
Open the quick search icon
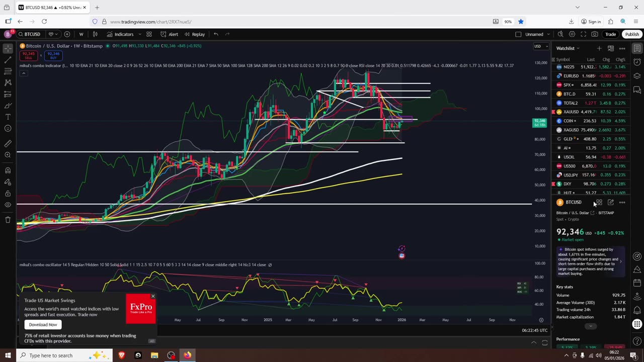560,34
